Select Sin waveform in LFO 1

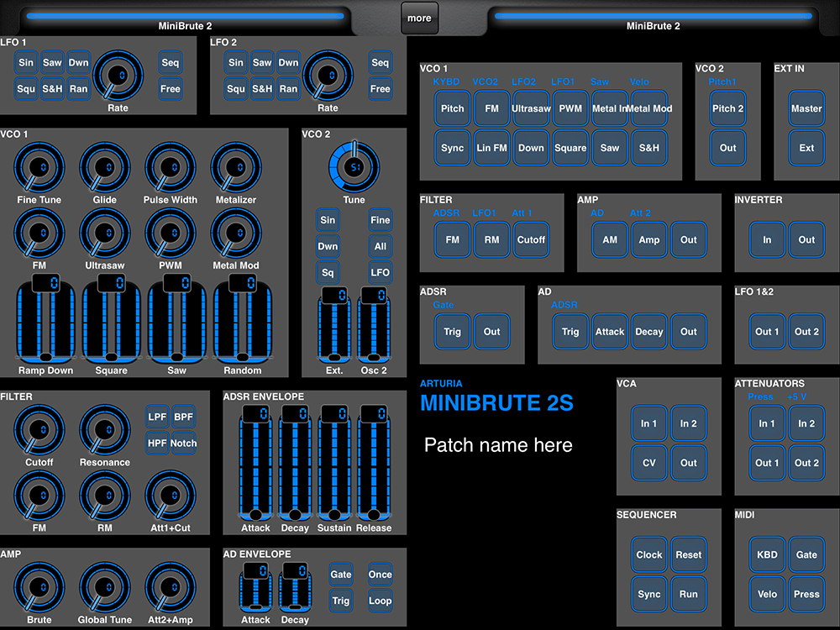(x=26, y=62)
